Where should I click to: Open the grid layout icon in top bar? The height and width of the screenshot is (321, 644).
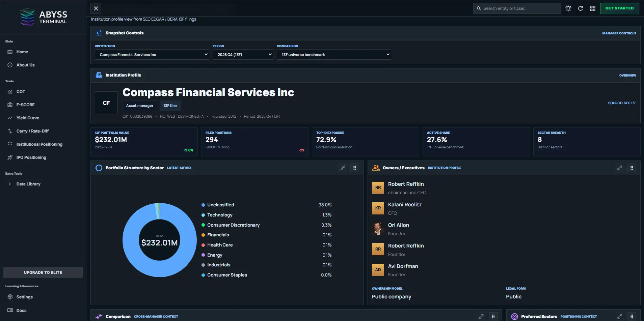(593, 8)
